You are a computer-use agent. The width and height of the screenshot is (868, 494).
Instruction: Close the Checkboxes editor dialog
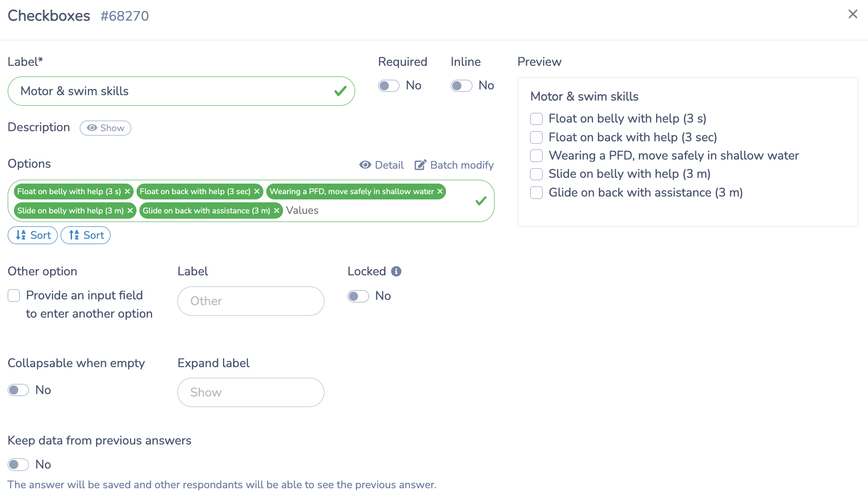coord(853,14)
